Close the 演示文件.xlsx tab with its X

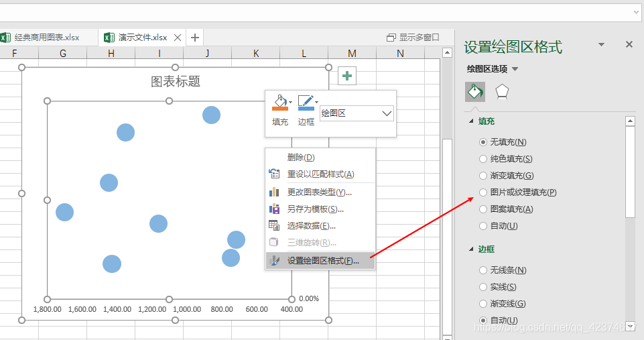point(178,38)
